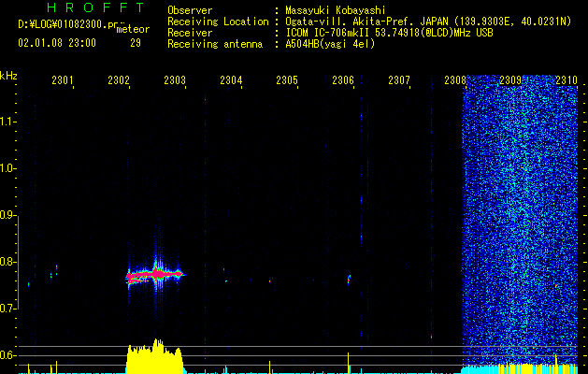The image size is (588, 374).
Task: Click the 1.0 kHz frequency axis label
Action: 9,169
